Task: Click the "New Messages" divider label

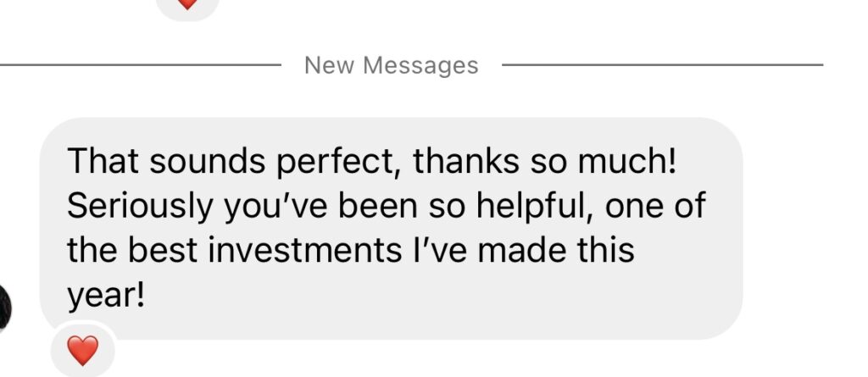Action: click(x=391, y=65)
